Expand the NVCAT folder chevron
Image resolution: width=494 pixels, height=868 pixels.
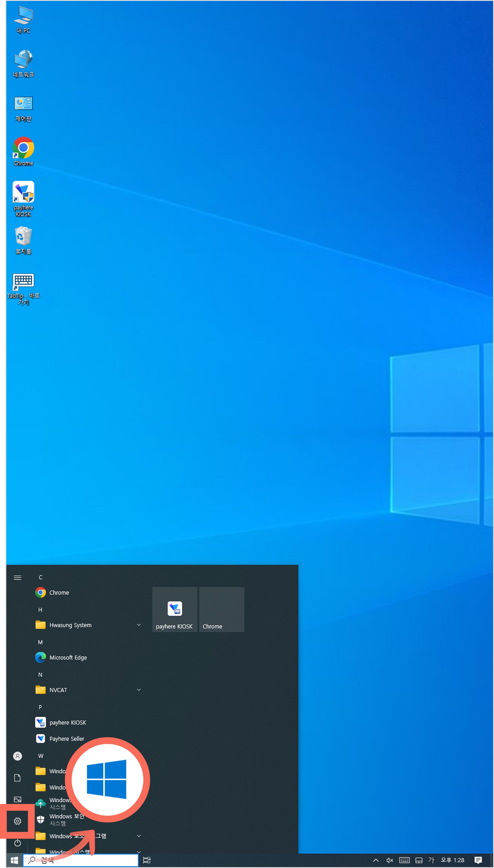(139, 689)
